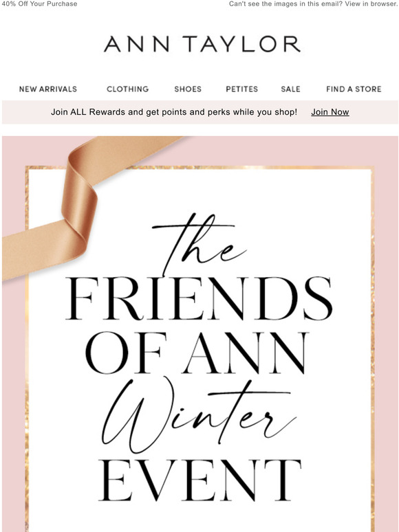Choose Find a Store in navigation

354,89
